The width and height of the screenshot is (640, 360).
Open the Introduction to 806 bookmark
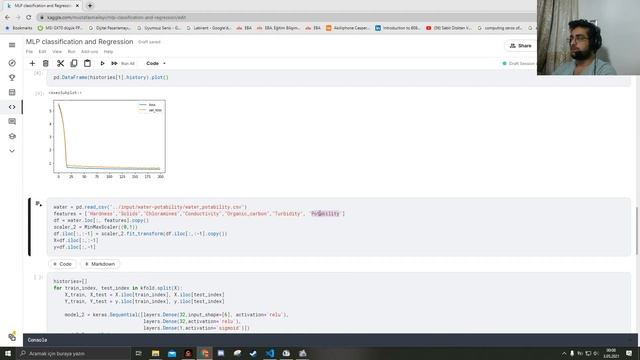(x=398, y=28)
